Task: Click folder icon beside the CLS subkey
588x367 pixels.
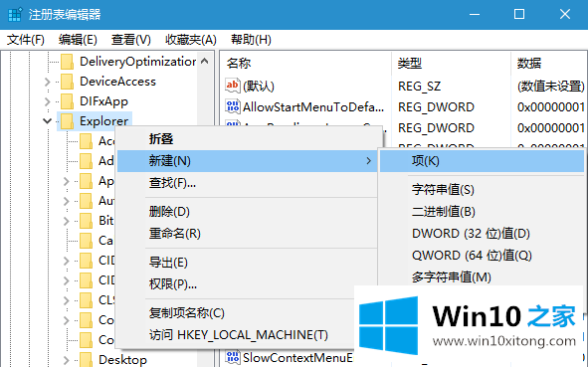Action: pos(86,300)
